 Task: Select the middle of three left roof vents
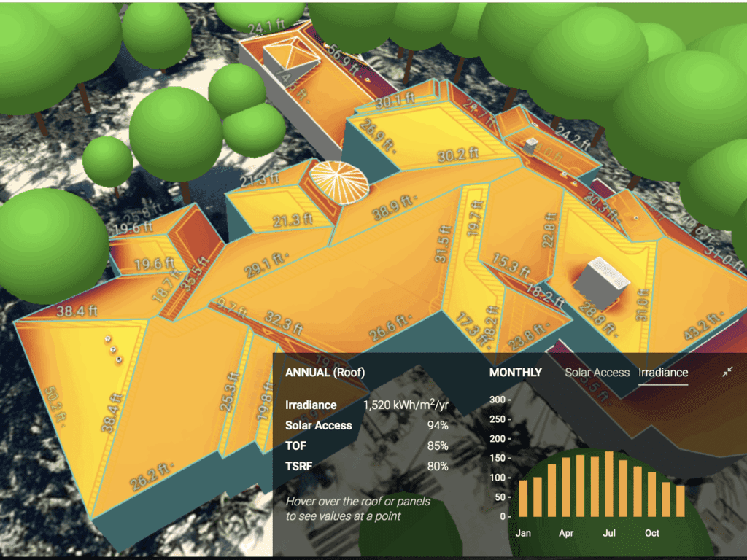(112, 349)
